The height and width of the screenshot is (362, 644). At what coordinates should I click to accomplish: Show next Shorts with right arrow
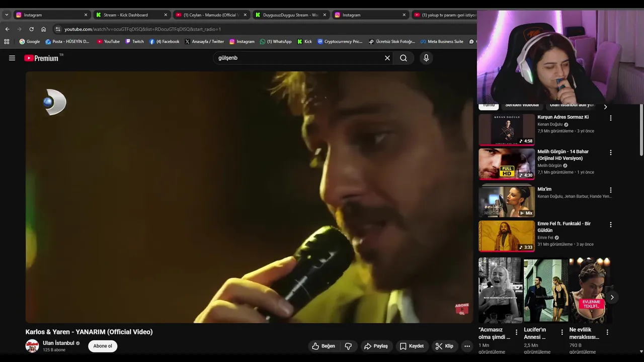612,297
